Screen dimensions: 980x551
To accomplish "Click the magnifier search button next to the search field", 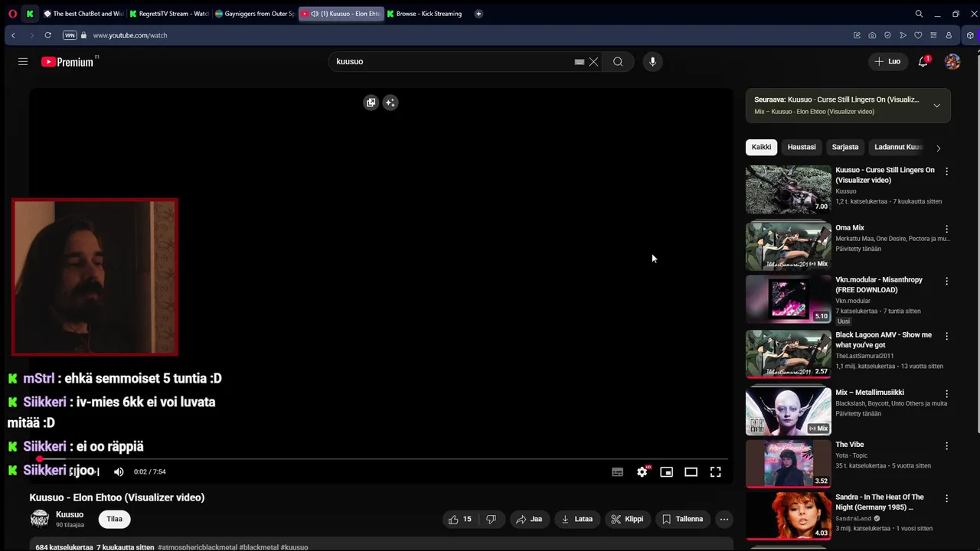I will tap(618, 62).
